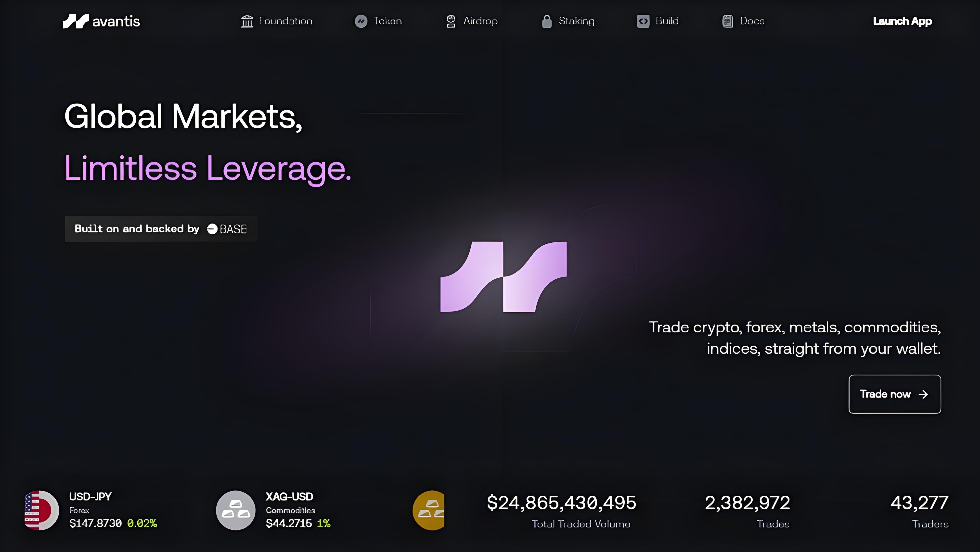Open the Token navigation item
The image size is (980, 552).
pyautogui.click(x=387, y=21)
